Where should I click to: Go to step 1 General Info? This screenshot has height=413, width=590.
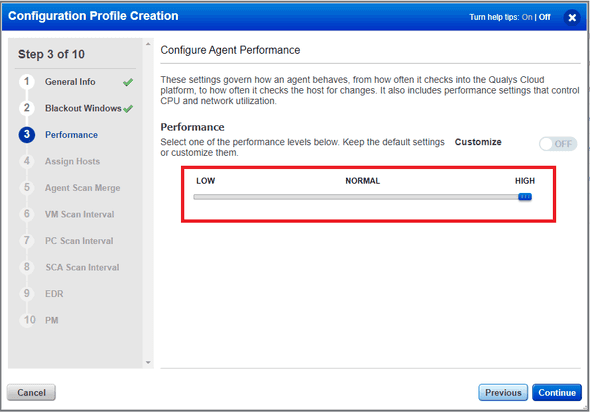(x=70, y=82)
